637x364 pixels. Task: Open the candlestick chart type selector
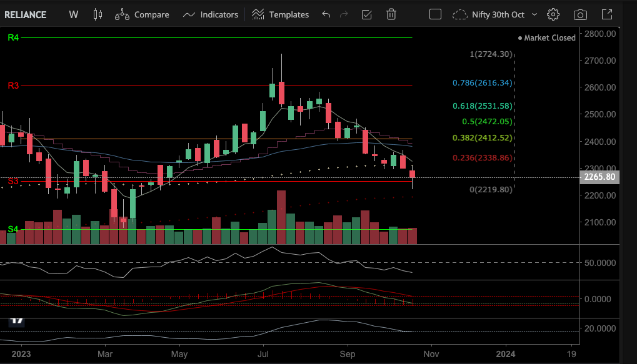pos(98,14)
